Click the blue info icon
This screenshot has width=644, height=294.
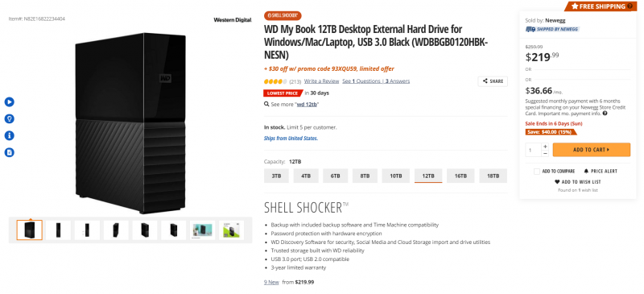9,135
